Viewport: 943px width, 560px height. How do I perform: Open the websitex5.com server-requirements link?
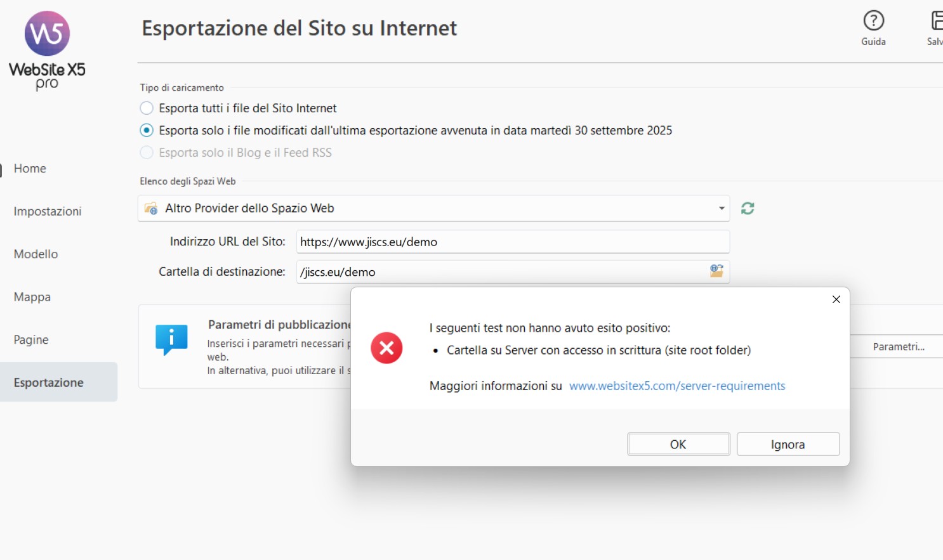pyautogui.click(x=676, y=386)
